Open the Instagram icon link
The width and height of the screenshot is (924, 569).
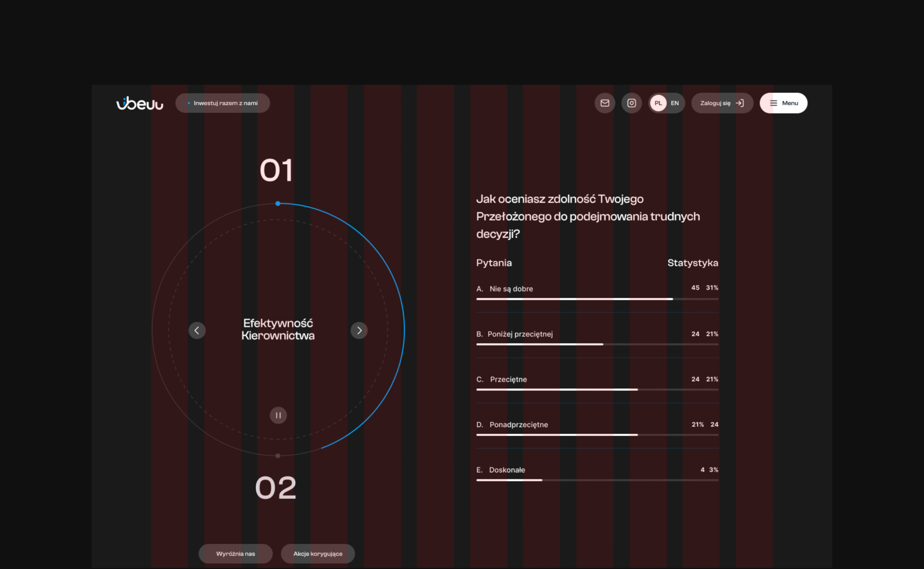coord(631,103)
